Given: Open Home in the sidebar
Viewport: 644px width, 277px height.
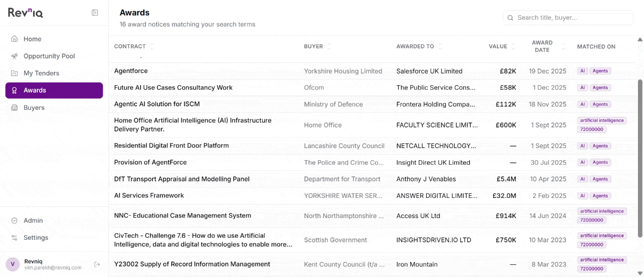Looking at the screenshot, I should [x=54, y=39].
